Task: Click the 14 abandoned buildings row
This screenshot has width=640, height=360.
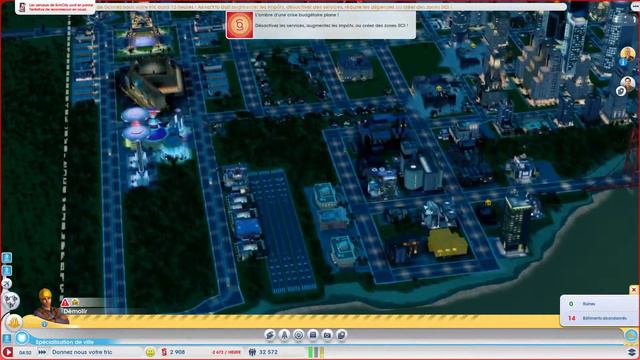Action: tap(598, 318)
